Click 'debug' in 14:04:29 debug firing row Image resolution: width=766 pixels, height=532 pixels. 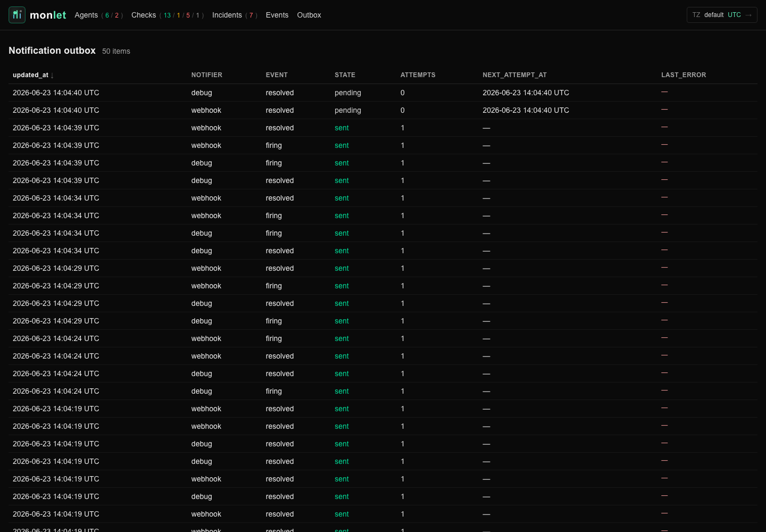point(202,321)
